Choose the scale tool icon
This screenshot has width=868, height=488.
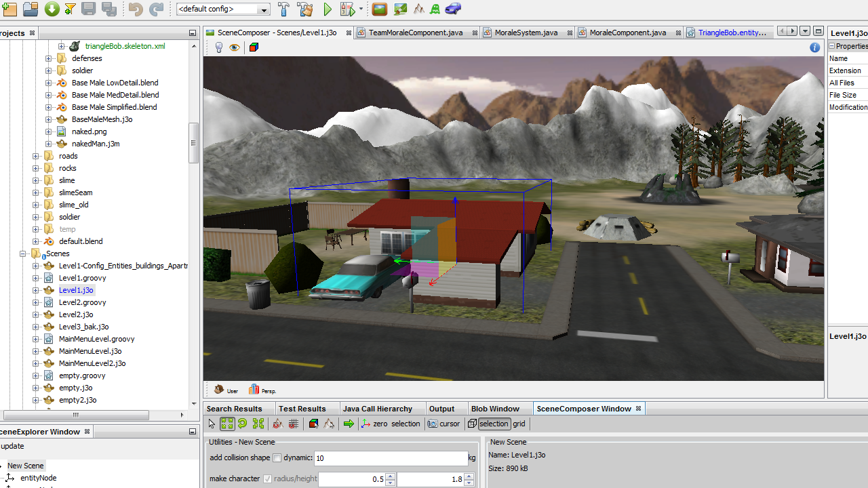coord(258,424)
